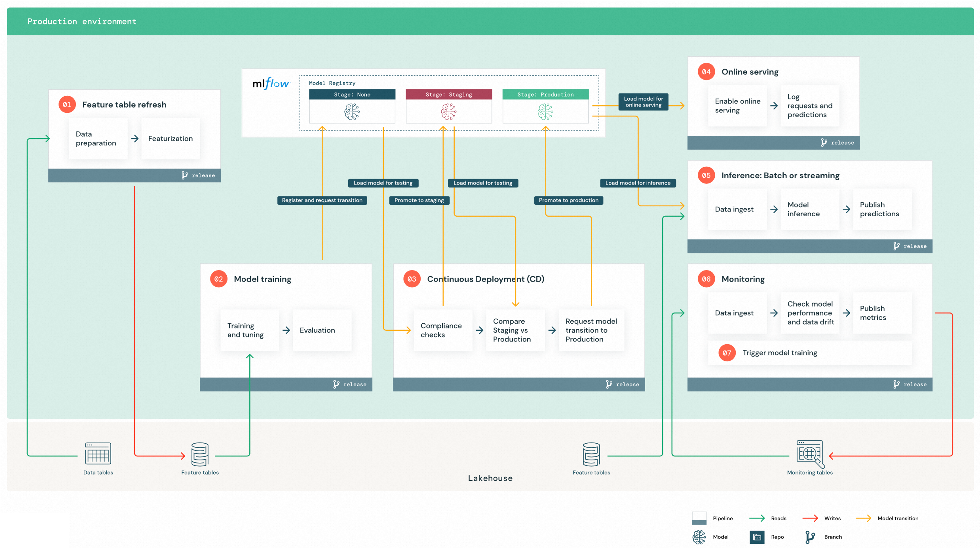Click the Model icon in the legend
This screenshot has height=549, width=980.
click(699, 537)
